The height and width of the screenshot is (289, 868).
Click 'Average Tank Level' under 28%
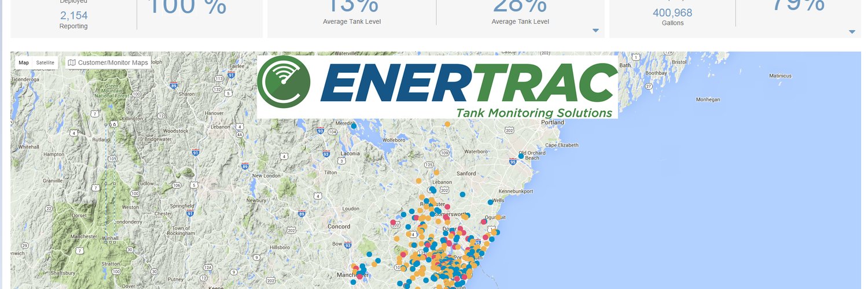tap(520, 21)
